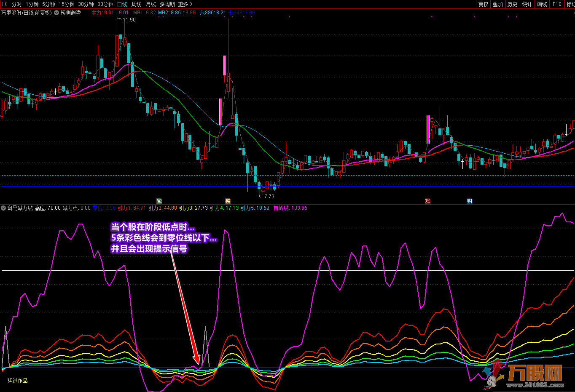The height and width of the screenshot is (392, 575).
Task: Select the 15分钟 period tab
Action: pyautogui.click(x=67, y=4)
